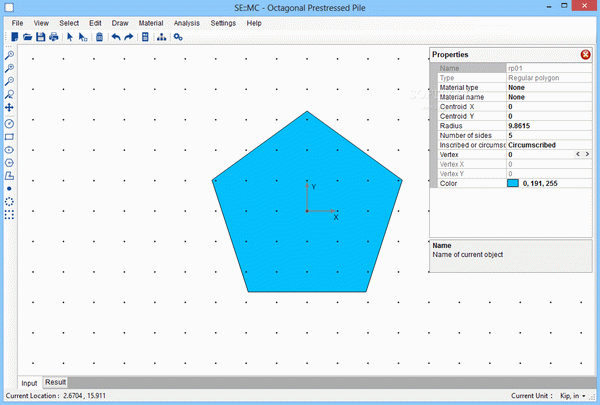Click the Save file toolbar icon
The image size is (600, 405).
[40, 37]
